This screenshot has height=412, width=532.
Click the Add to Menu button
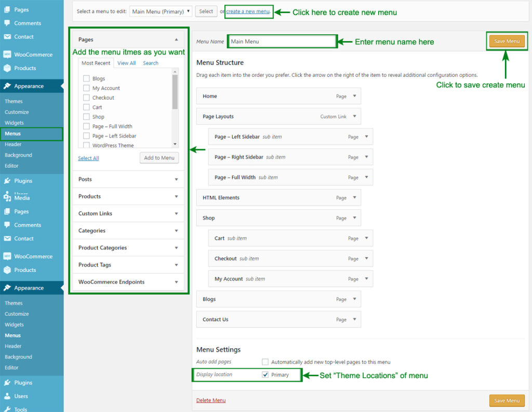159,158
